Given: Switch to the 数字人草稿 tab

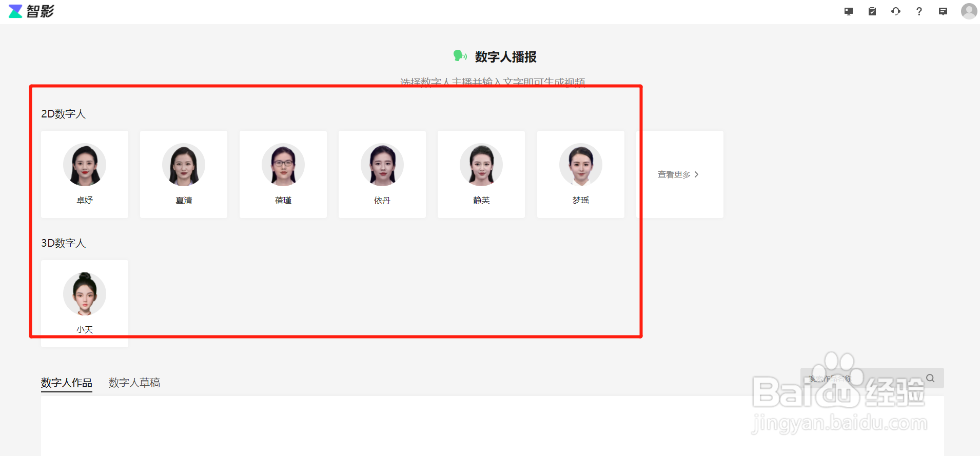Looking at the screenshot, I should [x=134, y=383].
